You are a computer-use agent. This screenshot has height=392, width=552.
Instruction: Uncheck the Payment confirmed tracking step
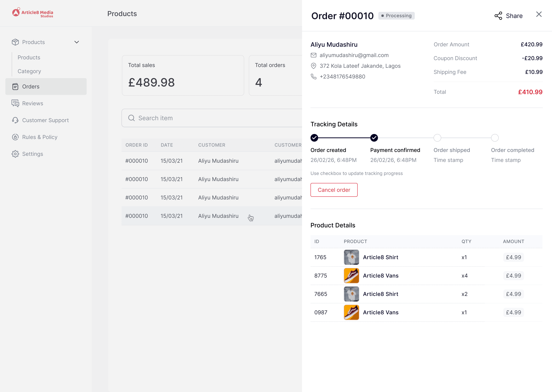374,138
